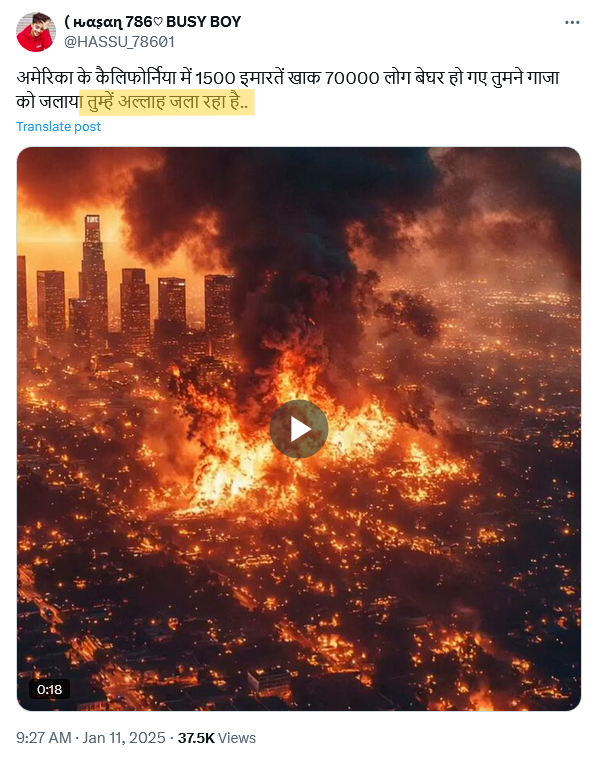Open the 37.5K view count
Image resolution: width=598 pixels, height=761 pixels.
coord(196,738)
